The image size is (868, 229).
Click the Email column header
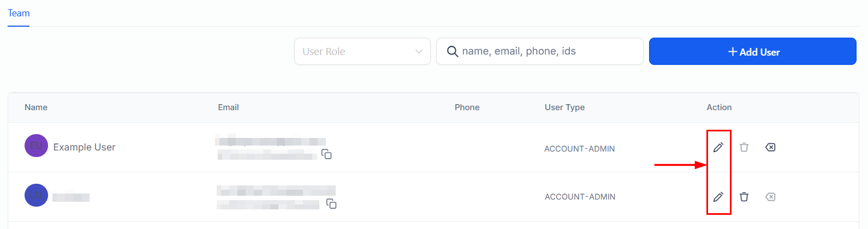pos(228,107)
